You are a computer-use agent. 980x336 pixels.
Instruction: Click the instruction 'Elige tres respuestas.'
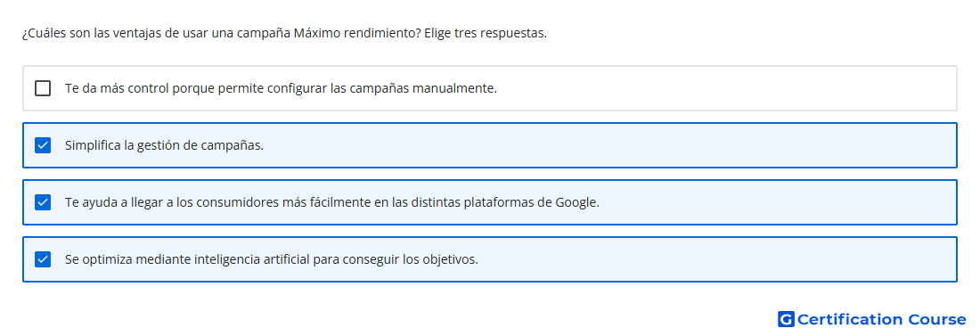click(486, 33)
